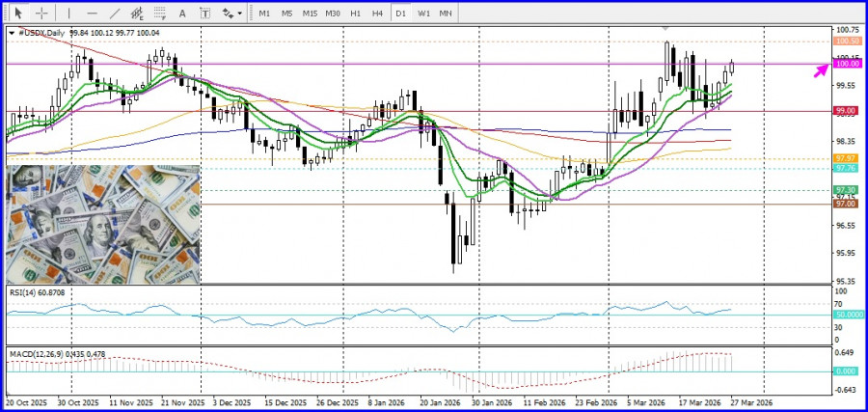
Task: Choose the vertical line drawing tool
Action: pos(69,14)
